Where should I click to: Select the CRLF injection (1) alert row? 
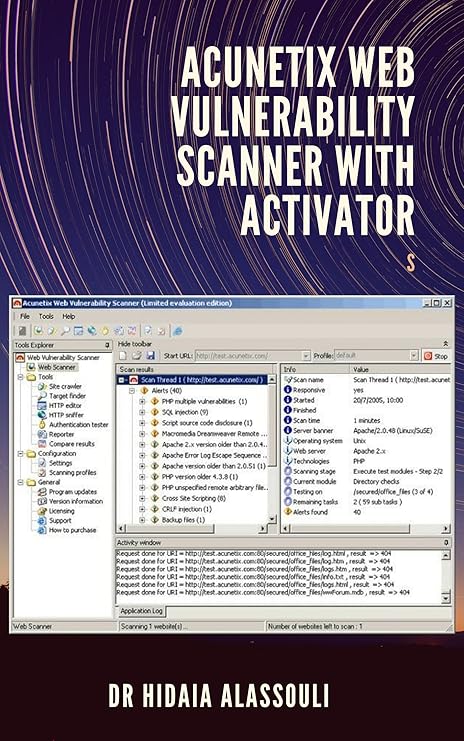pos(187,509)
